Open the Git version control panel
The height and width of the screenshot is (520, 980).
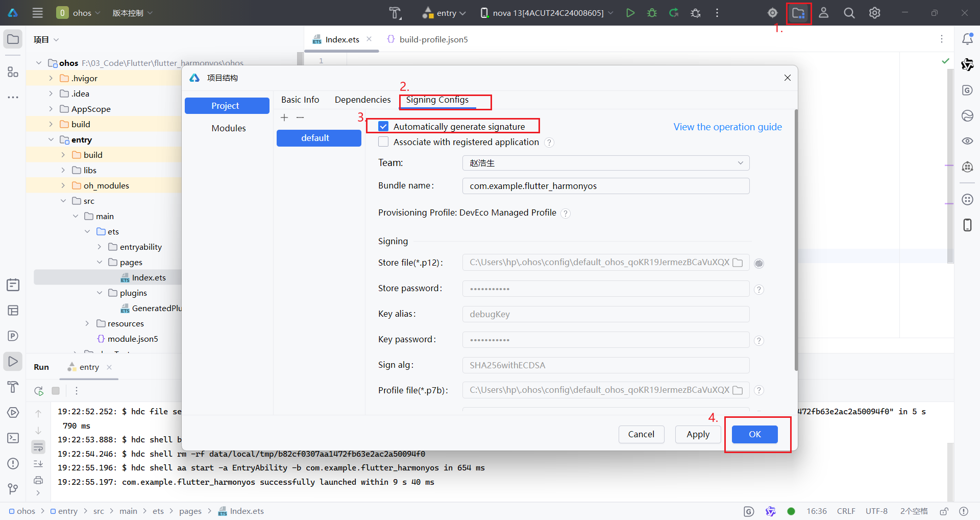click(13, 489)
